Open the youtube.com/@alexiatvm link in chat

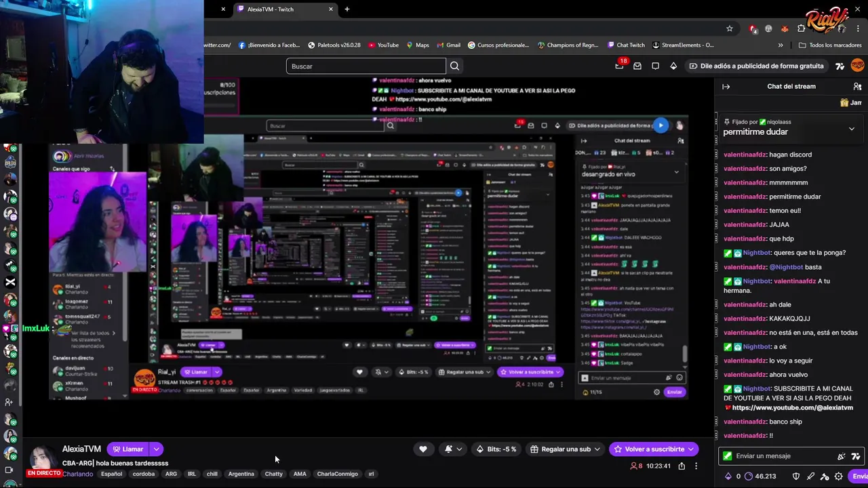click(x=793, y=407)
